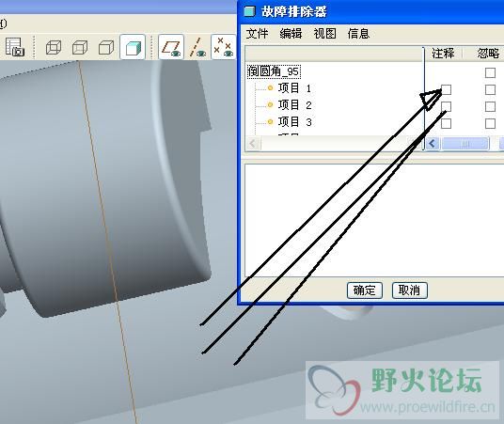
Task: Click the 确定 button
Action: pyautogui.click(x=365, y=291)
